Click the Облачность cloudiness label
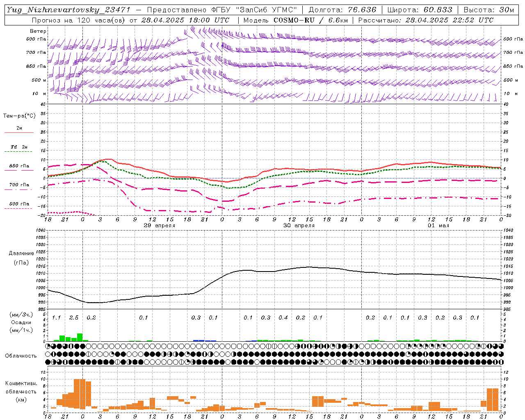The image size is (525, 420). [x=21, y=356]
